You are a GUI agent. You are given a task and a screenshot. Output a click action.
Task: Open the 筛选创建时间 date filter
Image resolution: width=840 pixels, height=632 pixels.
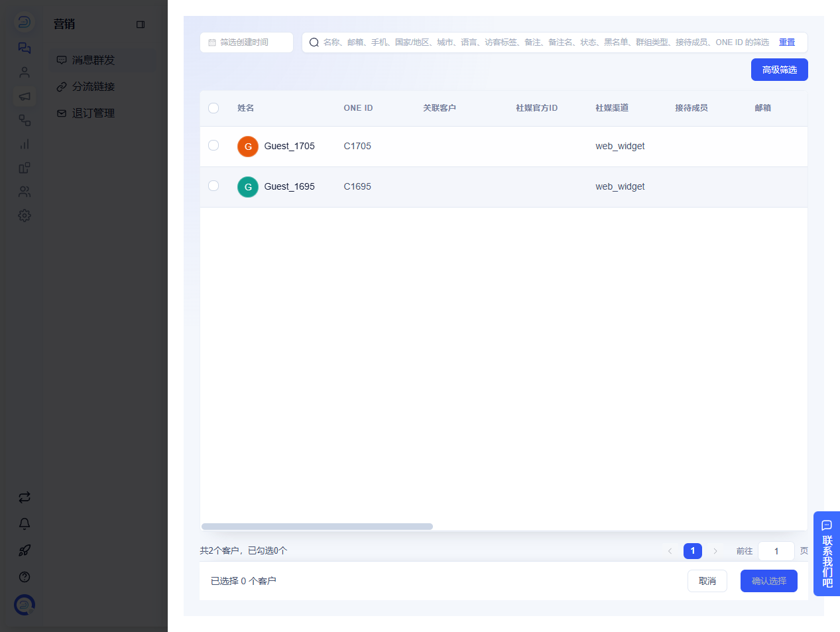coord(247,42)
